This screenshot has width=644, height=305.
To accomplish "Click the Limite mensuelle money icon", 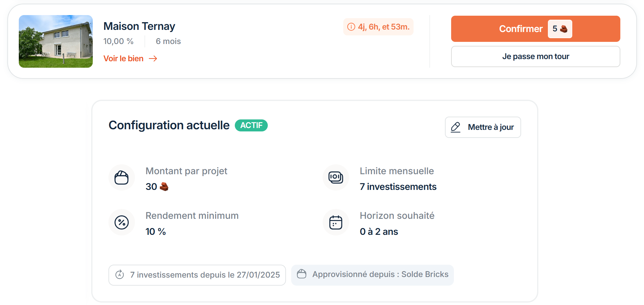I will coord(336,178).
